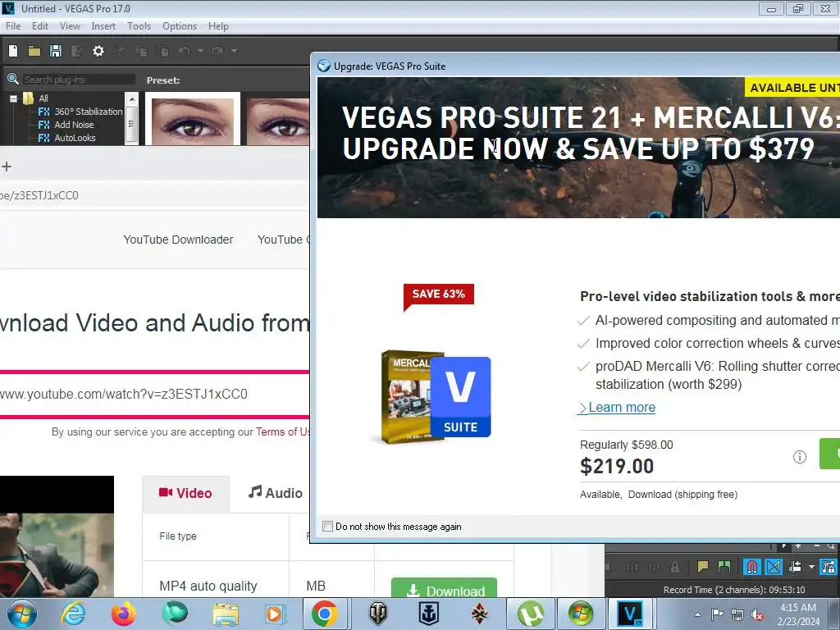Switch to the Video tab
840x630 pixels.
point(185,493)
